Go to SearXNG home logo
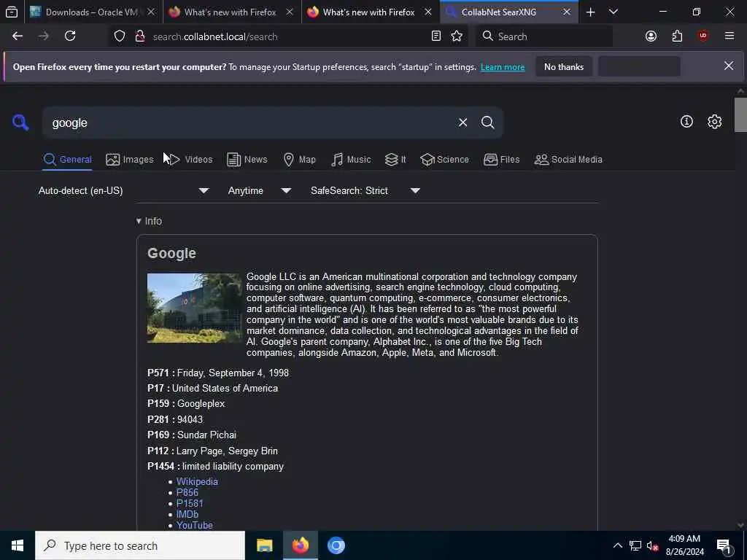This screenshot has height=560, width=747. [20, 122]
